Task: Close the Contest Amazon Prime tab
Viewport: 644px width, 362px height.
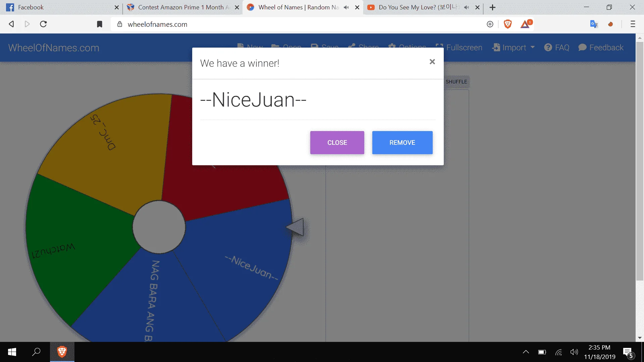Action: pos(237,7)
